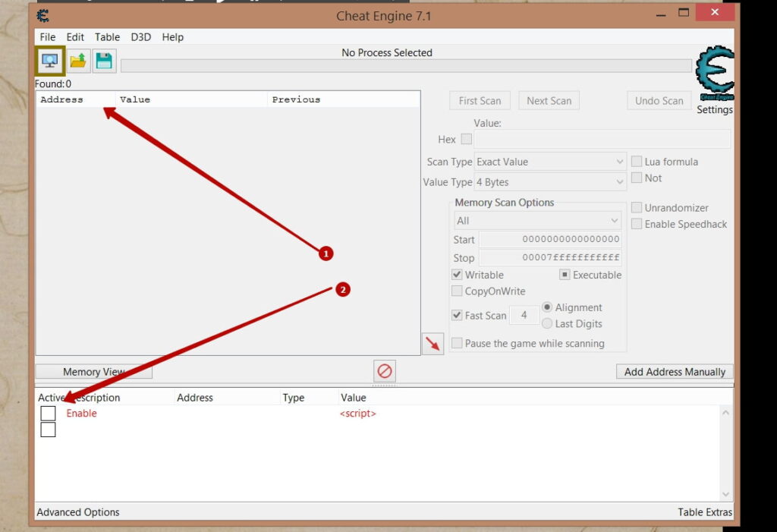The image size is (777, 532).
Task: Toggle the Hex checkbox
Action: tap(466, 139)
